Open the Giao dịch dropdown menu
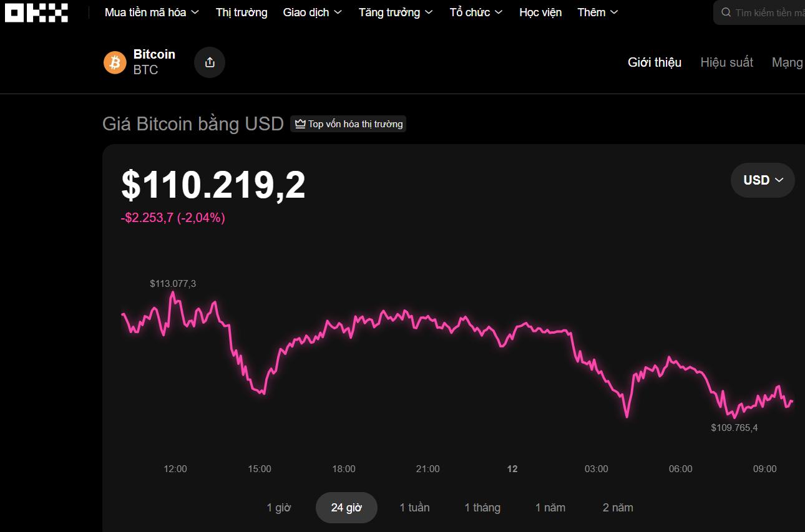This screenshot has height=532, width=805. coord(312,12)
